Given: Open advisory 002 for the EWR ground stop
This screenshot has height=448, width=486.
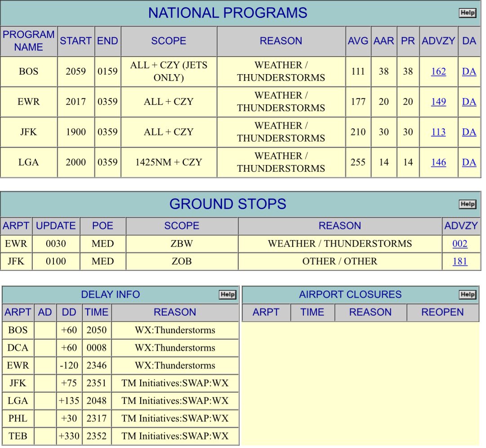Looking at the screenshot, I should (460, 244).
